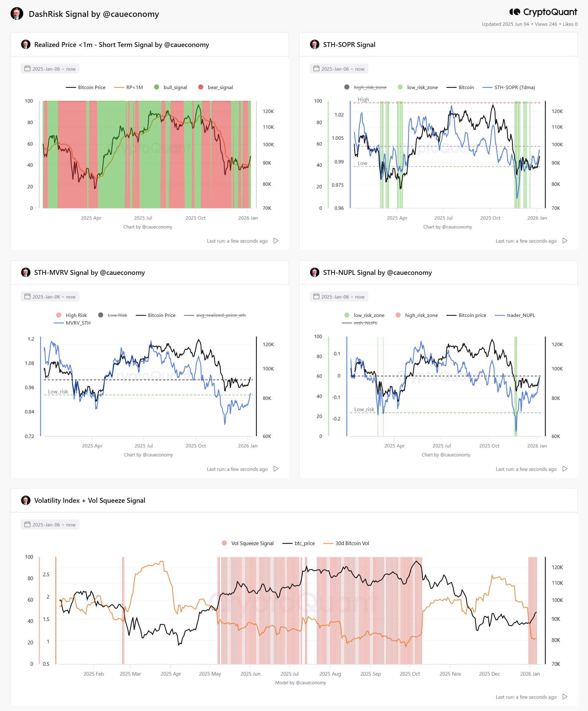Open the Volatility Index + Vol Squeeze title
The image size is (588, 711).
click(90, 500)
